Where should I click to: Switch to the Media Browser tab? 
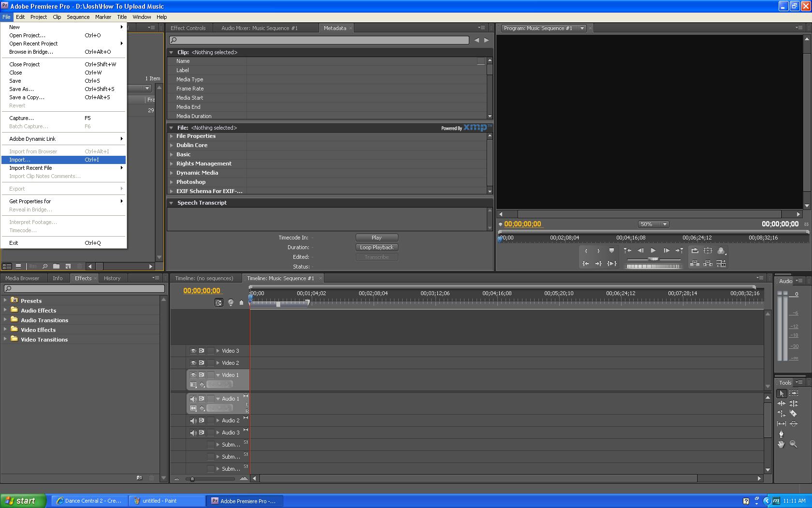[22, 278]
